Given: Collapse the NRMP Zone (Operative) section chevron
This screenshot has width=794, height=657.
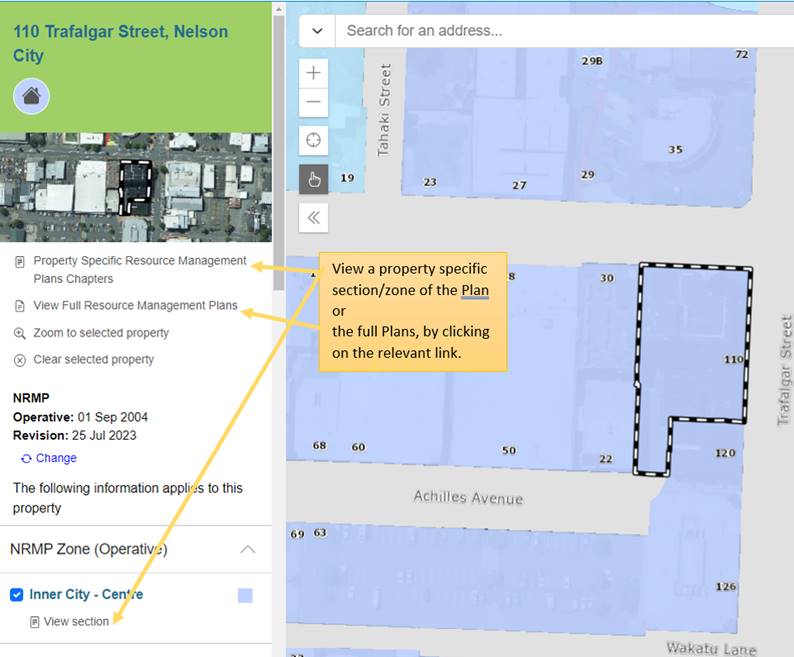Looking at the screenshot, I should tap(248, 549).
